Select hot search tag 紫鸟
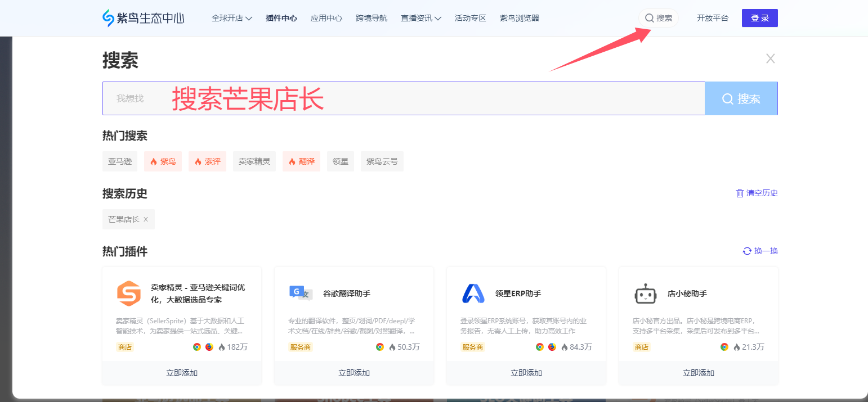The height and width of the screenshot is (402, 868). coord(163,161)
